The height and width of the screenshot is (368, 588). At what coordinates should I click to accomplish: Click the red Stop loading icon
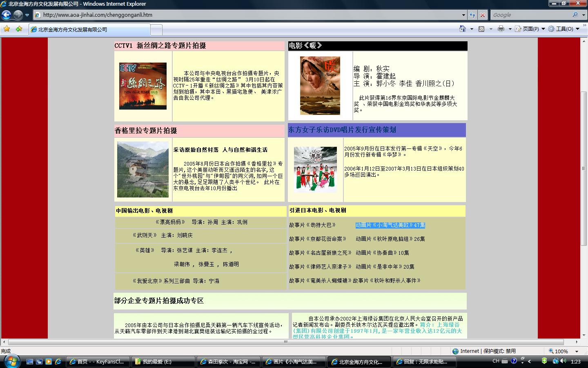[482, 15]
